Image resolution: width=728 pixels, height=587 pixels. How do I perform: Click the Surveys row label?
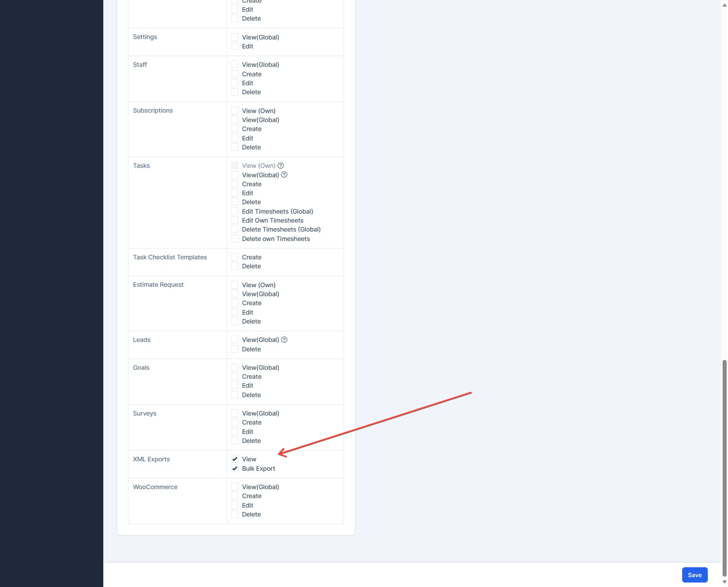click(x=145, y=413)
